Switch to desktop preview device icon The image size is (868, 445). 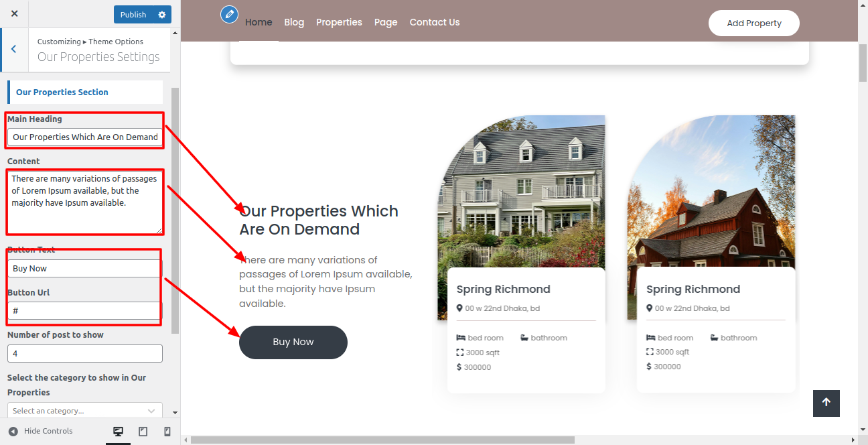119,432
